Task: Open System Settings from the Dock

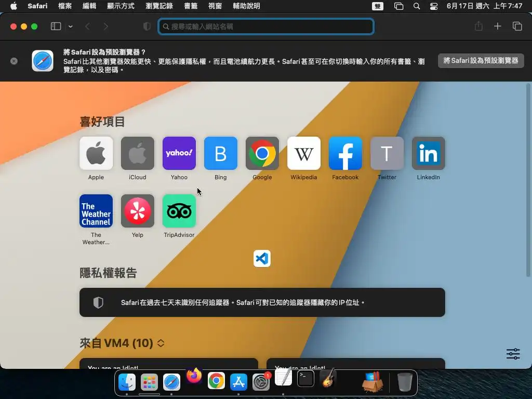Action: coord(261,382)
